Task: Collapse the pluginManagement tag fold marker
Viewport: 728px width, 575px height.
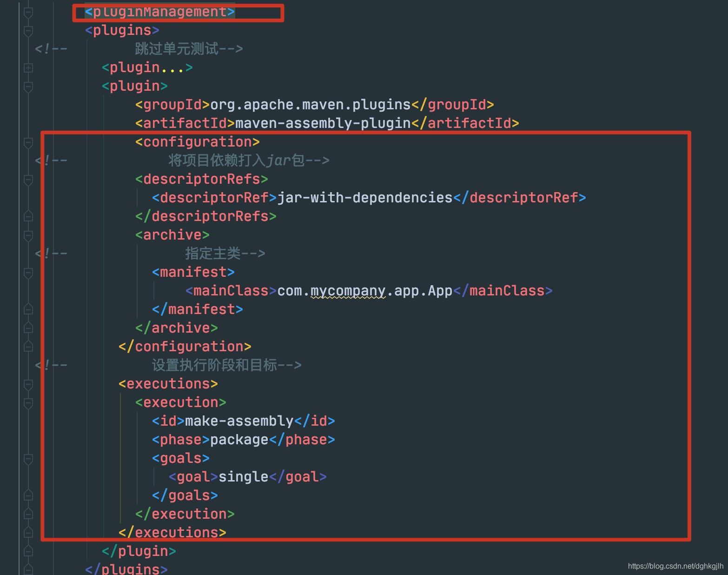Action: click(x=28, y=13)
